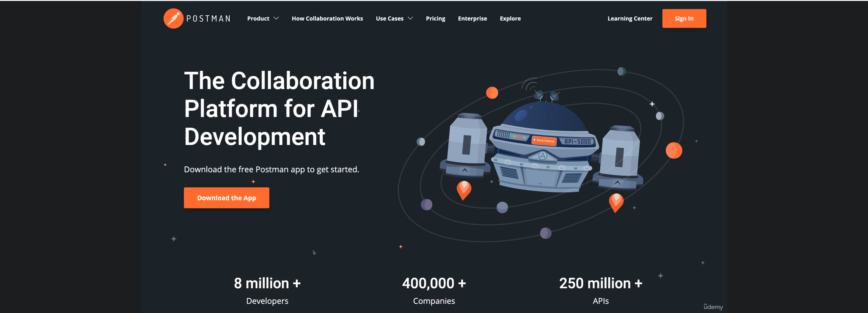Click the Download the App button
868x313 pixels.
point(227,198)
